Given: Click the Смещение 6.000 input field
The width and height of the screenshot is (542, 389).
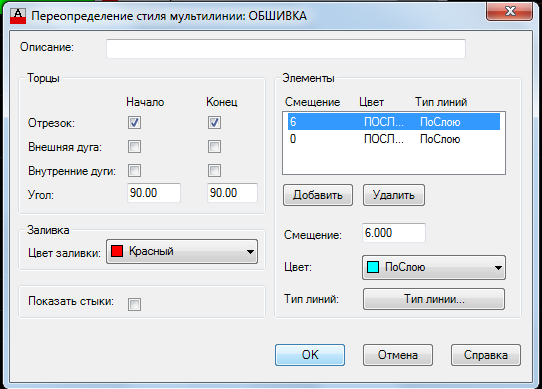Looking at the screenshot, I should click(394, 233).
